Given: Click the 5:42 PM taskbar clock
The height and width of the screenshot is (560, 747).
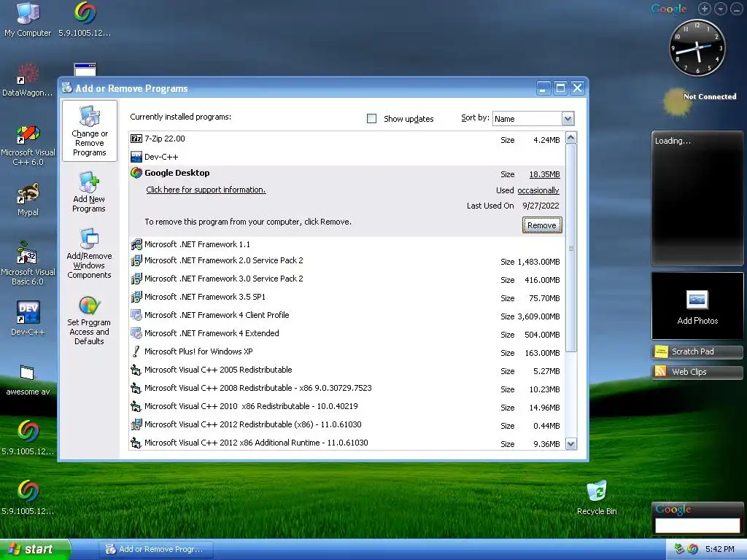Looking at the screenshot, I should coord(719,549).
